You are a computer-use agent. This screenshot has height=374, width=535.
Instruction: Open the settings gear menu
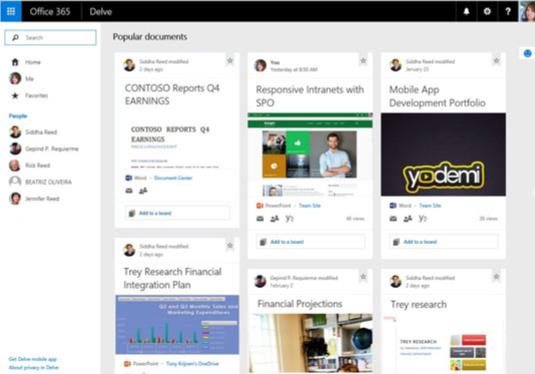tap(487, 11)
